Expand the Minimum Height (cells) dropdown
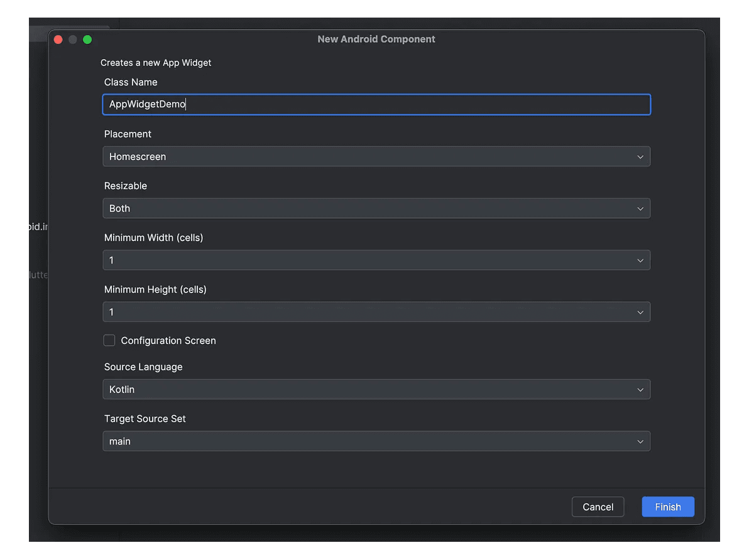The width and height of the screenshot is (749, 560). [x=376, y=312]
